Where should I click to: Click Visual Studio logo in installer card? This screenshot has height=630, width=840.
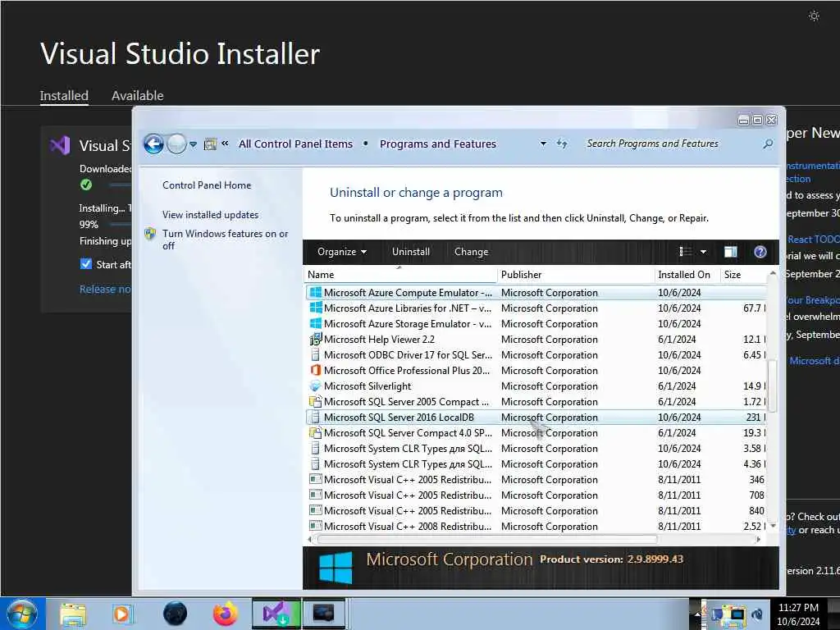click(60, 145)
